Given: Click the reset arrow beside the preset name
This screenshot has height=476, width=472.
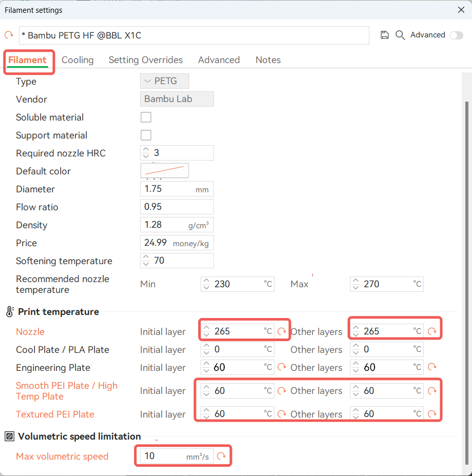Looking at the screenshot, I should pos(9,35).
